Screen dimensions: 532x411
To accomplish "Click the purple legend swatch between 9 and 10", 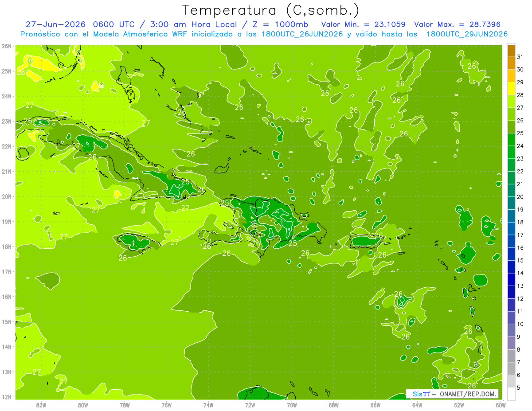I will point(511,331).
